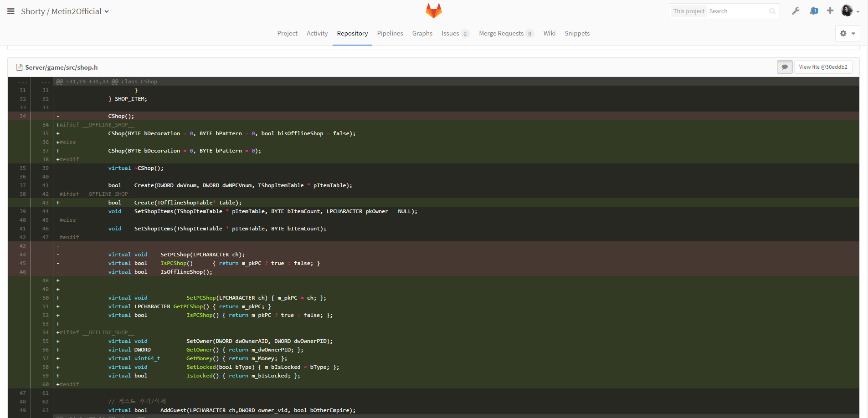Toggle comments on the shop.h diff

pos(785,67)
